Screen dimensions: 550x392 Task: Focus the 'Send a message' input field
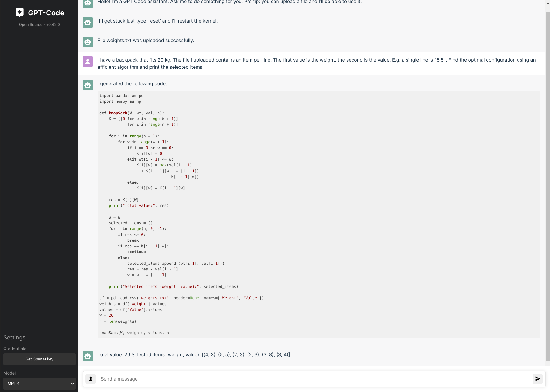pyautogui.click(x=314, y=379)
